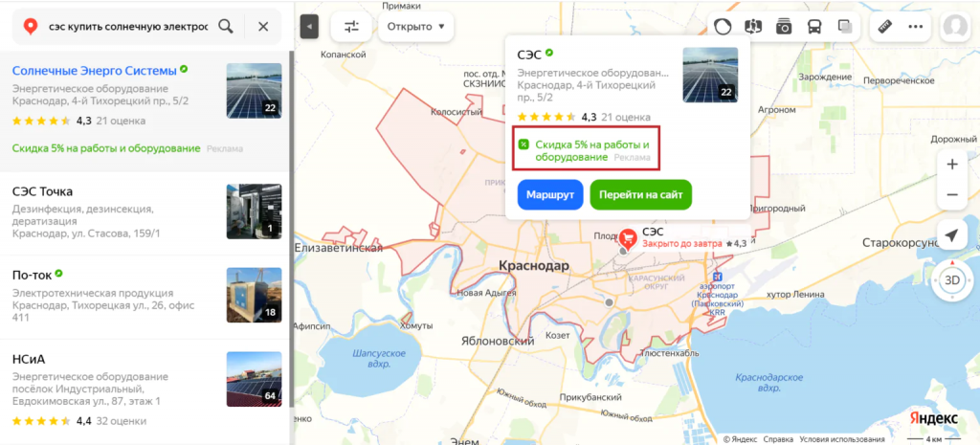
Task: Click the 'Справка' footer link
Action: pyautogui.click(x=778, y=439)
